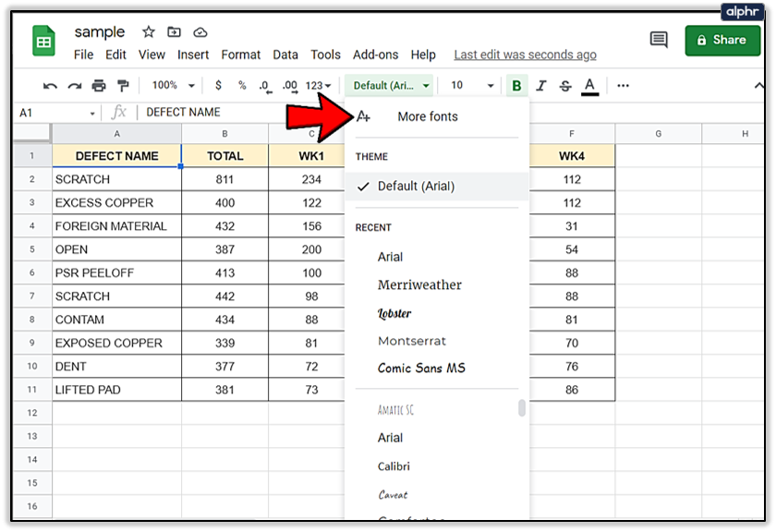The image size is (776, 532).
Task: Open comment history speech bubble icon
Action: (659, 40)
